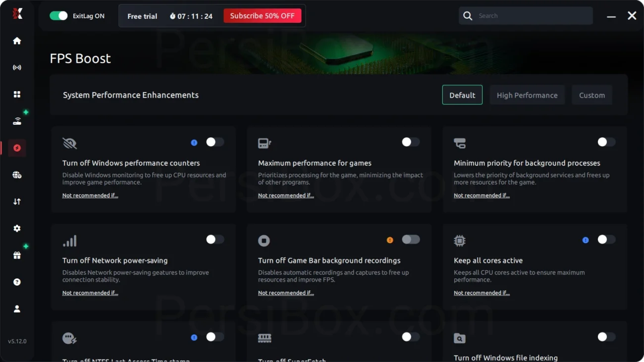Open the gift rewards sidebar icon
Screen dimensions: 644x362
click(x=17, y=256)
